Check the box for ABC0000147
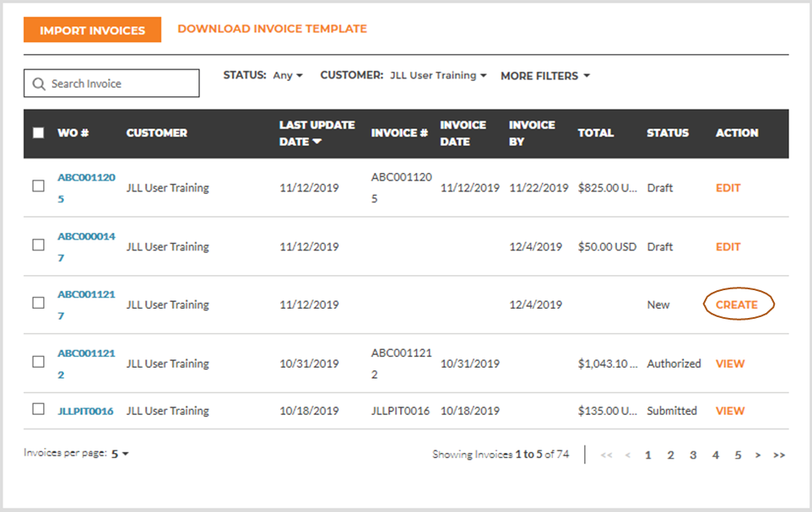The height and width of the screenshot is (512, 812). point(38,245)
